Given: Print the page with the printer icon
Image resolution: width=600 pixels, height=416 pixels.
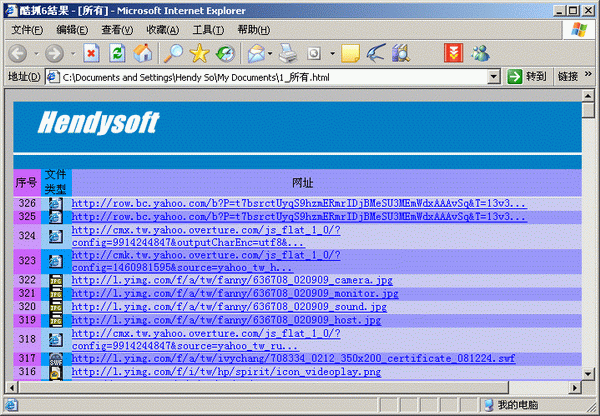Looking at the screenshot, I should coord(288,54).
